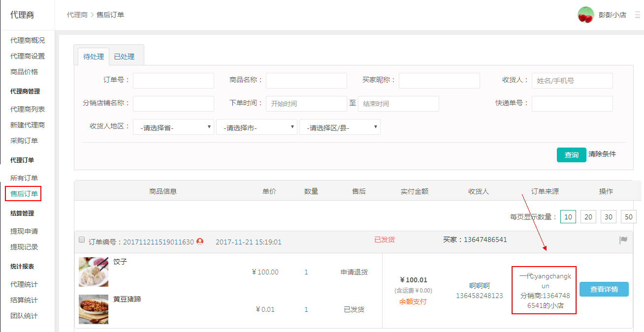This screenshot has width=644, height=332.
Task: Set page size to 20 items
Action: click(x=588, y=217)
